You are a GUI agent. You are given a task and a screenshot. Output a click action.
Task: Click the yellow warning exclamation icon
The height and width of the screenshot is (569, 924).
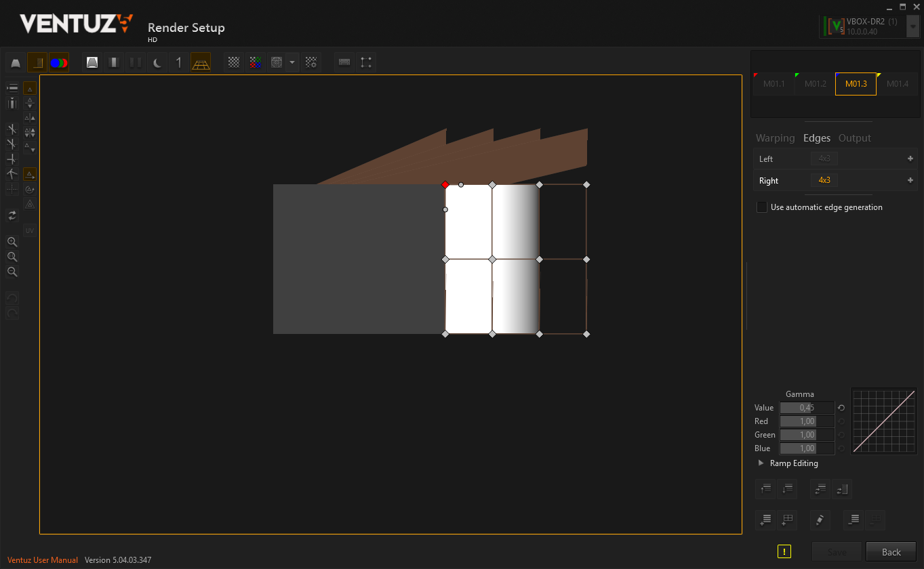tap(784, 551)
